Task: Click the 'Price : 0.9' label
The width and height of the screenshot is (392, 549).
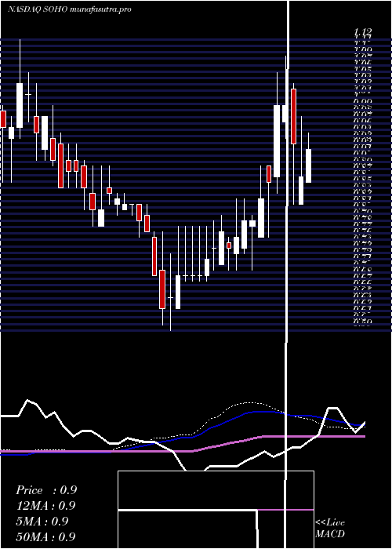Action: [x=46, y=490]
